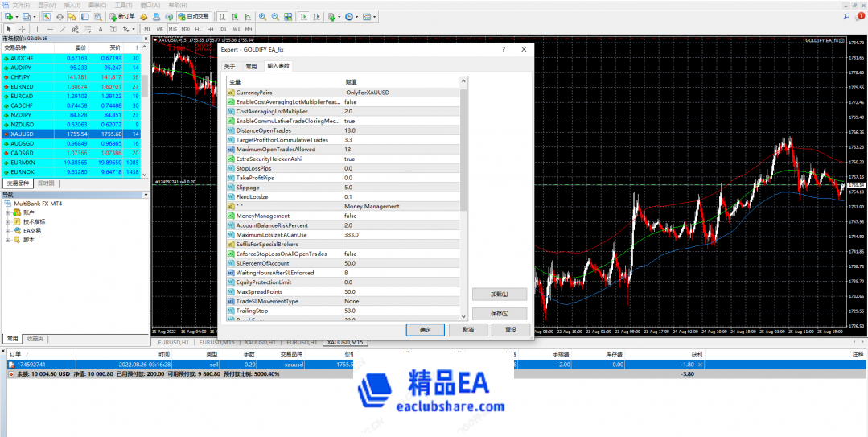The image size is (868, 437).
Task: Click the 重设 reset button
Action: (x=510, y=329)
